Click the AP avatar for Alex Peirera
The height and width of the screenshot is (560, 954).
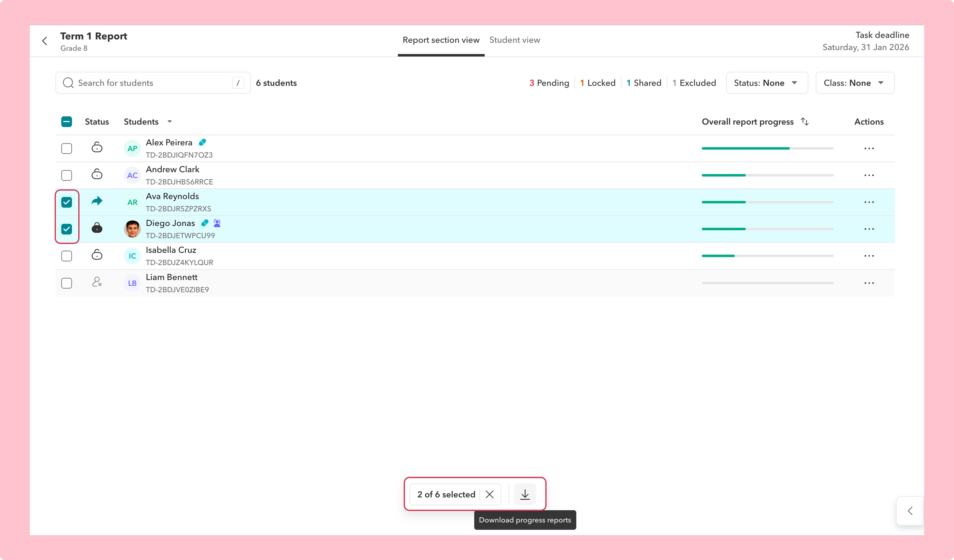point(132,148)
